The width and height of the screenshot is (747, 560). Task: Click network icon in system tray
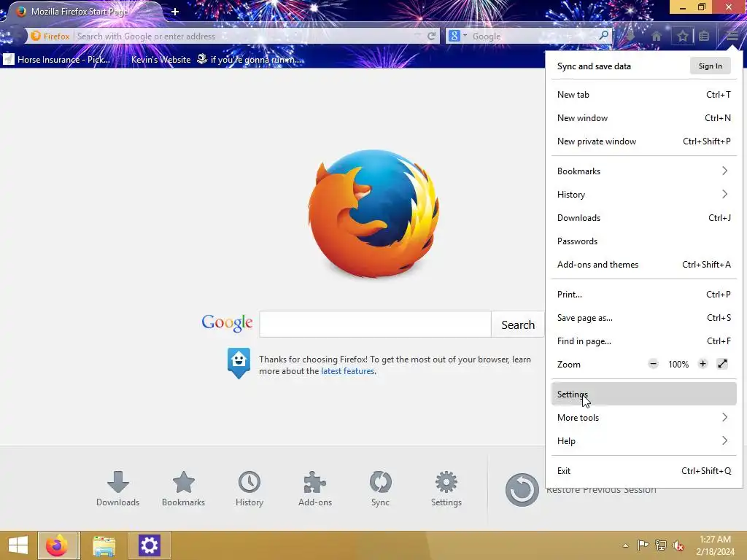pos(661,545)
